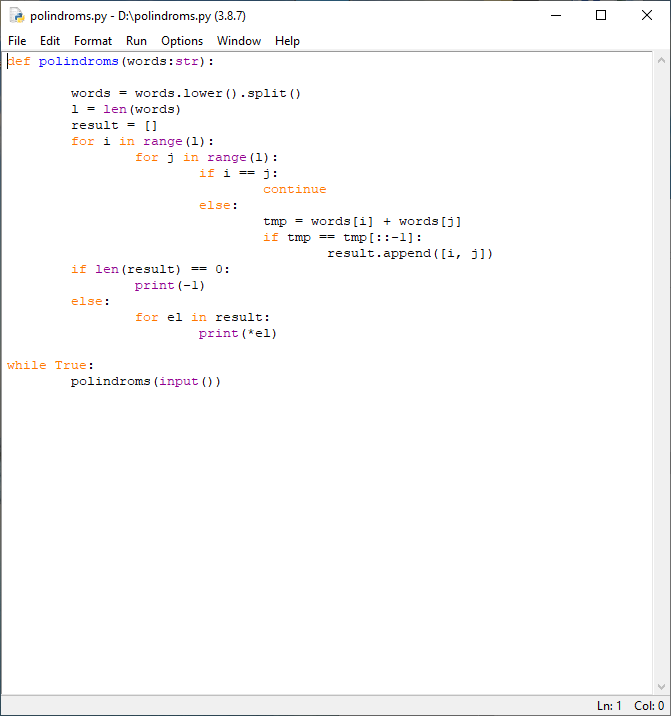The image size is (671, 716).
Task: Click the scrollbar up arrow
Action: pyautogui.click(x=660, y=61)
